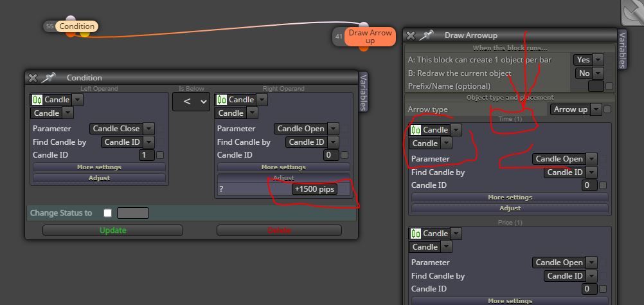This screenshot has height=305, width=644.
Task: Open the 'Yes' dropdown for option A
Action: coord(588,60)
